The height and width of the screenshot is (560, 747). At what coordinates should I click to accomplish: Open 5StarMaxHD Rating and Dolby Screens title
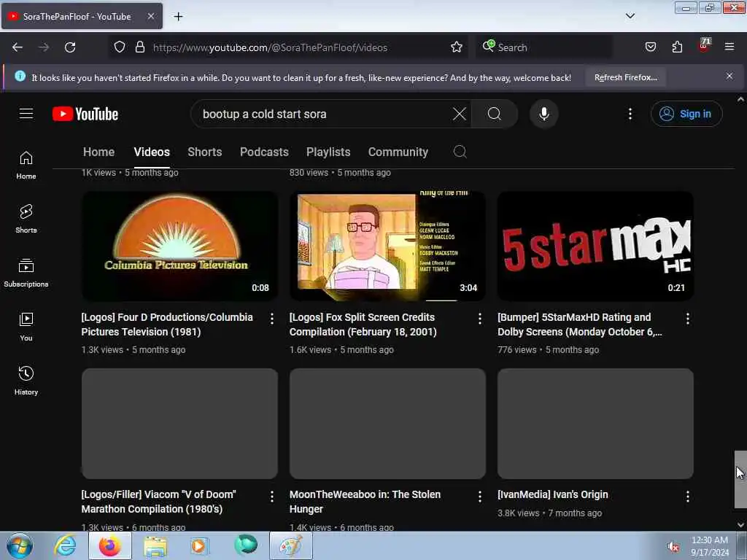pyautogui.click(x=580, y=324)
